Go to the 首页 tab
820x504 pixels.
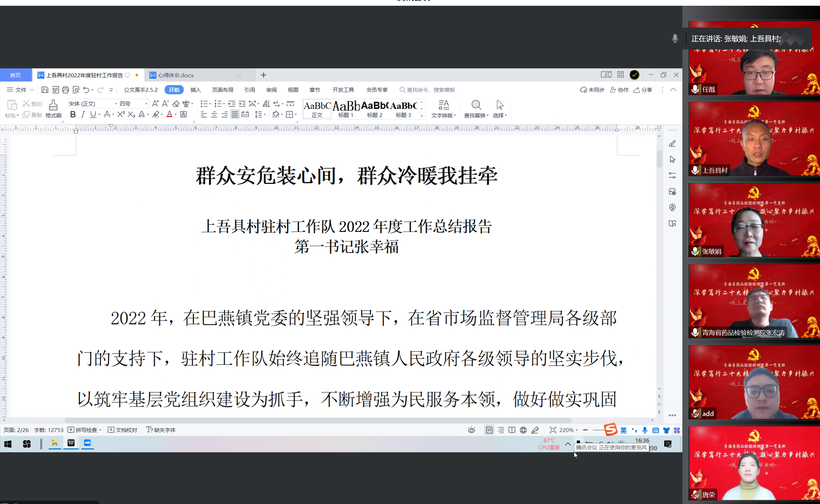point(15,75)
